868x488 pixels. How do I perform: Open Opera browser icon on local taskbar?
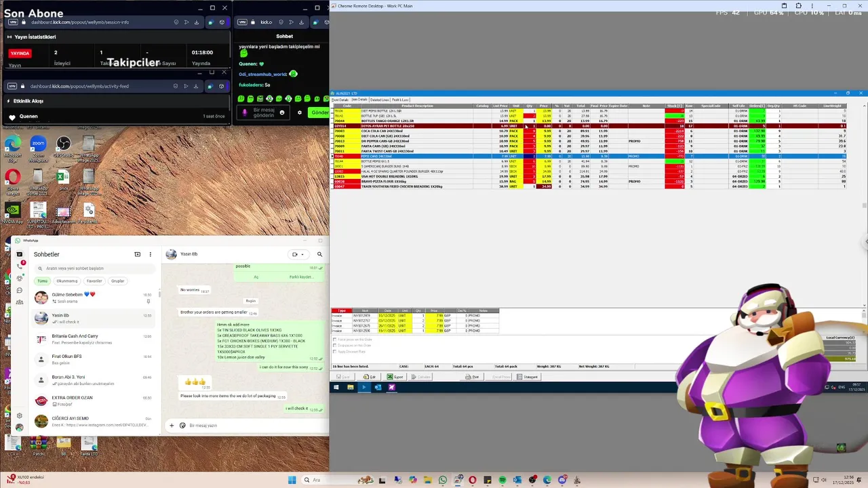pos(473,480)
